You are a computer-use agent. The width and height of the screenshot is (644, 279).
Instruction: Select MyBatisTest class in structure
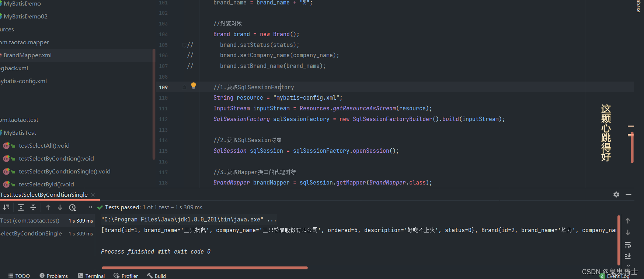click(x=20, y=133)
